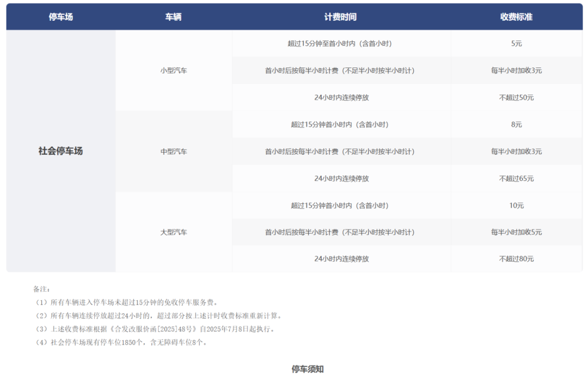Click 24小时内连续停放 beside 不超过80元

click(341, 259)
